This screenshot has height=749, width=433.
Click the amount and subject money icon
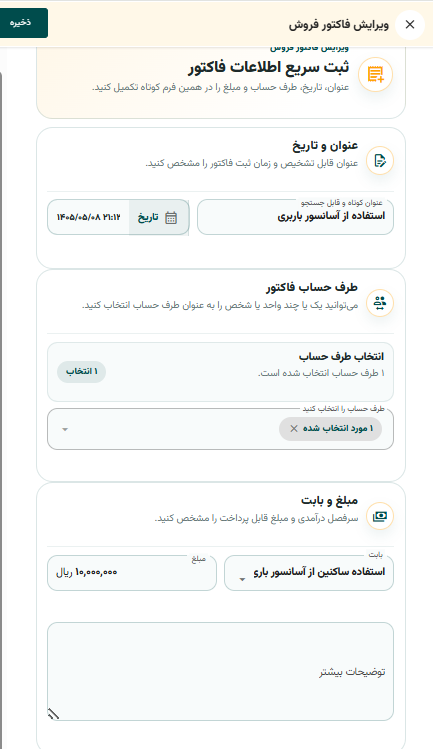(x=380, y=516)
